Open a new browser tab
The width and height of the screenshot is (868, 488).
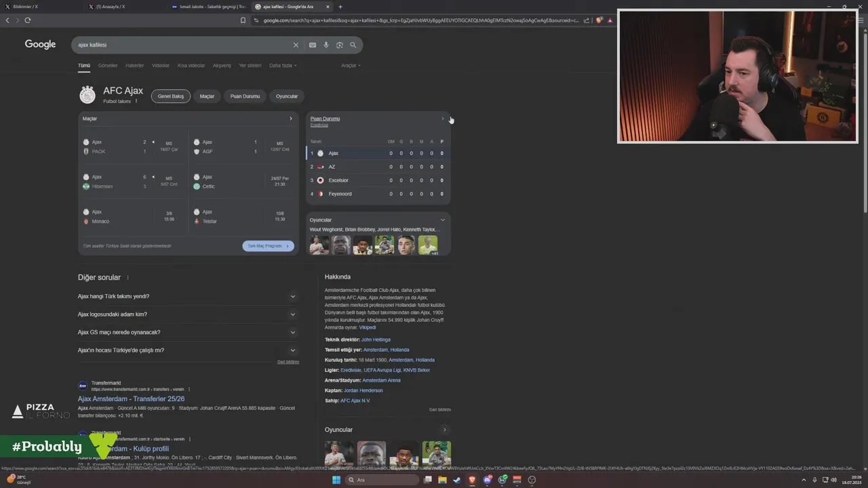click(340, 7)
